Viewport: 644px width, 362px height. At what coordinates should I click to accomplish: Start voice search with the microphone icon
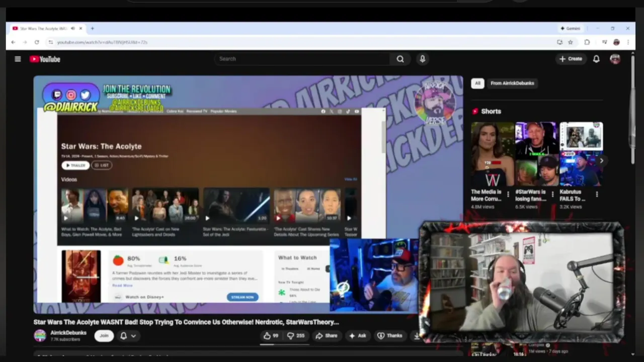(423, 59)
